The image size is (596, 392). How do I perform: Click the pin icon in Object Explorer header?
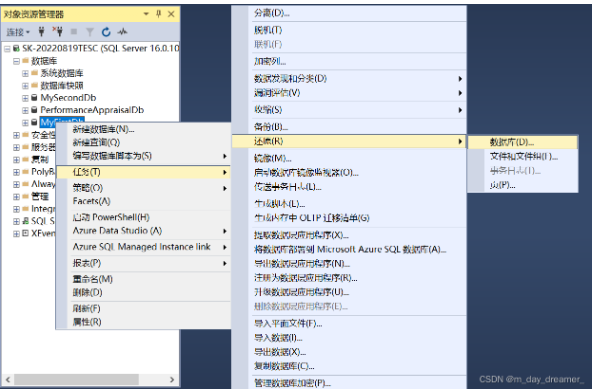[159, 14]
